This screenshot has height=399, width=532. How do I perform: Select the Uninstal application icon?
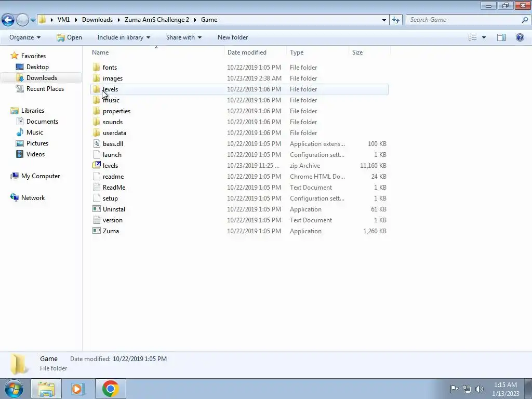97,209
